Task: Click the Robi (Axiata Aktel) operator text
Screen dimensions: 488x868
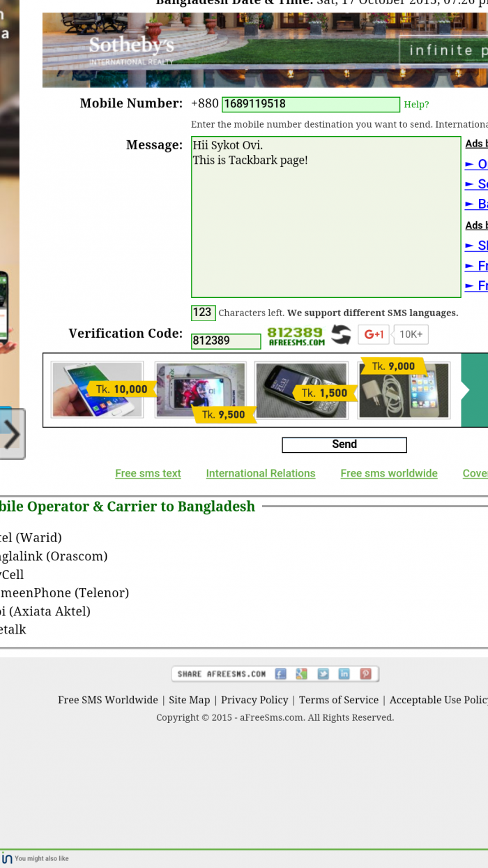Action: pos(45,611)
